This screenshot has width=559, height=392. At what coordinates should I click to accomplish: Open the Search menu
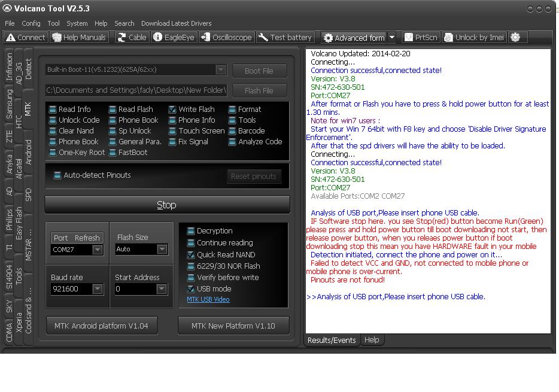pos(124,23)
